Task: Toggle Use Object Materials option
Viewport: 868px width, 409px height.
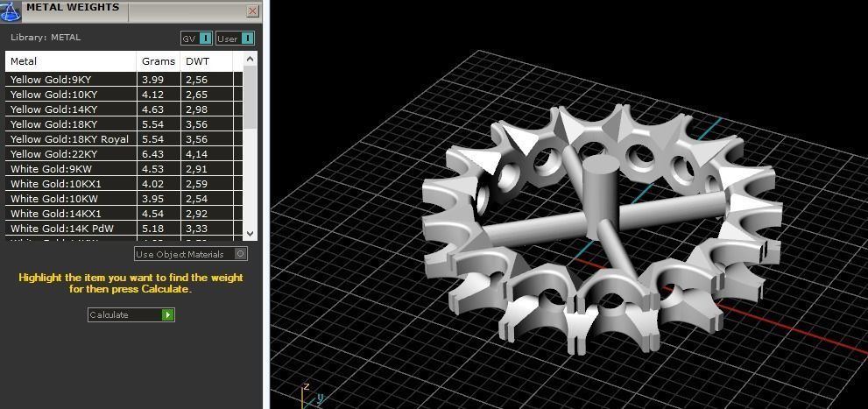Action: [x=191, y=254]
